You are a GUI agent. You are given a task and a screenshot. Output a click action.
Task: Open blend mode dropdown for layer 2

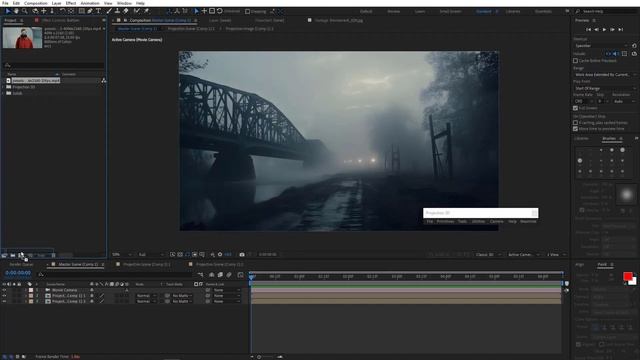(x=146, y=296)
